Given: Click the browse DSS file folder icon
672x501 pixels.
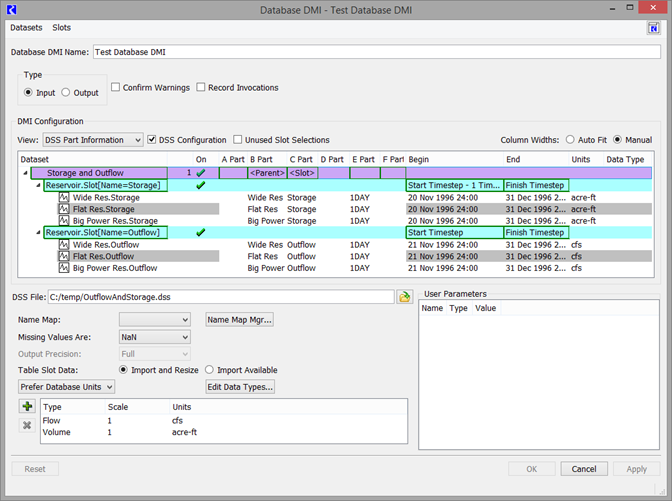Looking at the screenshot, I should coord(405,297).
